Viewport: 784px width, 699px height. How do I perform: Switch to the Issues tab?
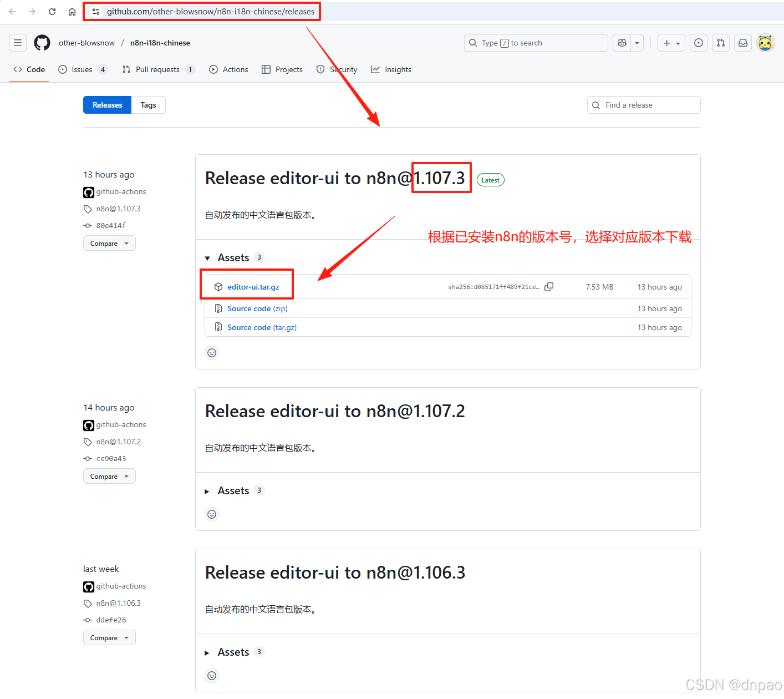coord(83,69)
